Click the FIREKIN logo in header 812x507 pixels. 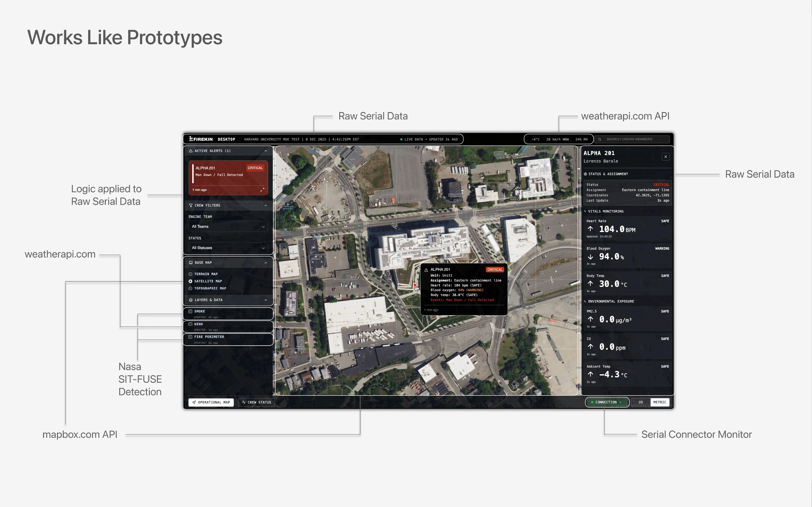201,139
